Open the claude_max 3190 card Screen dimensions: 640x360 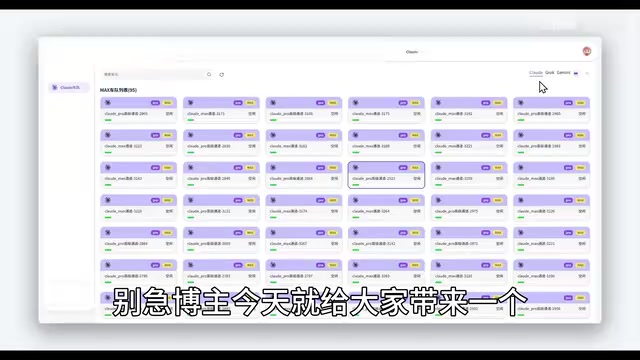point(551,272)
